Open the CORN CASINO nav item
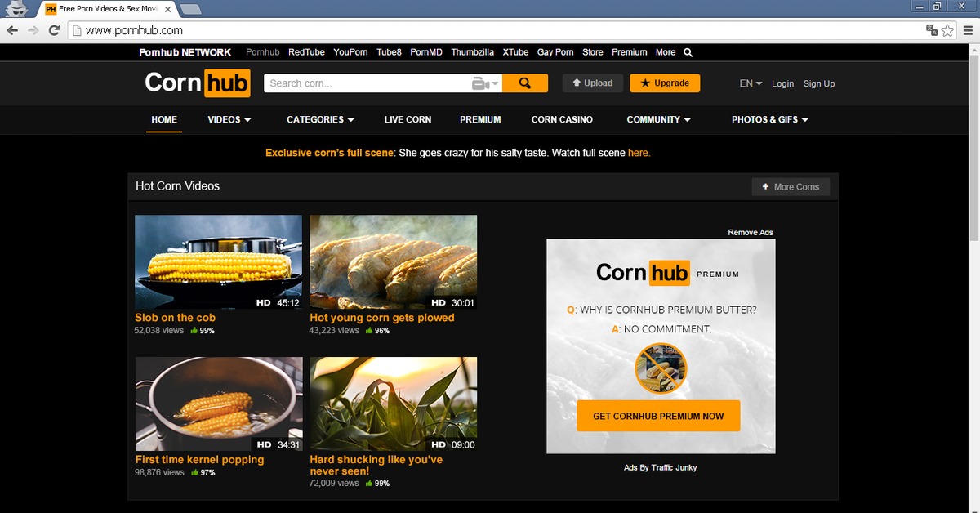Viewport: 980px width, 513px height. click(562, 119)
